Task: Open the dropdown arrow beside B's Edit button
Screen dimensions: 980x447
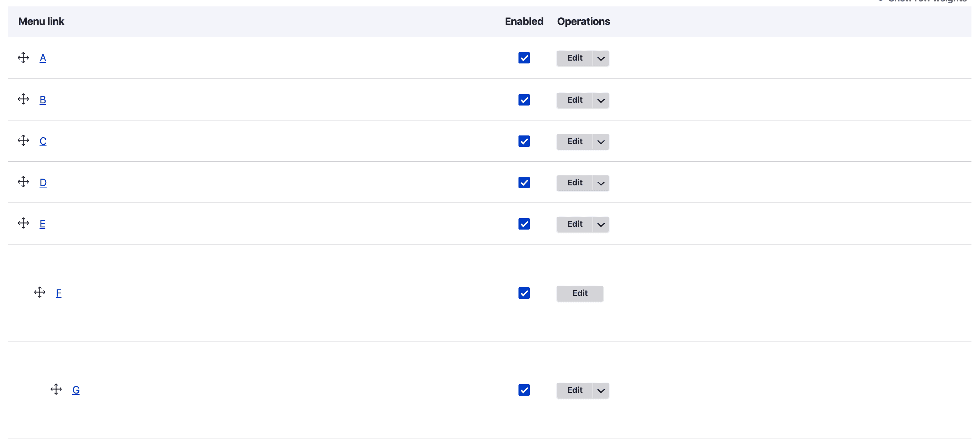Action: point(601,101)
